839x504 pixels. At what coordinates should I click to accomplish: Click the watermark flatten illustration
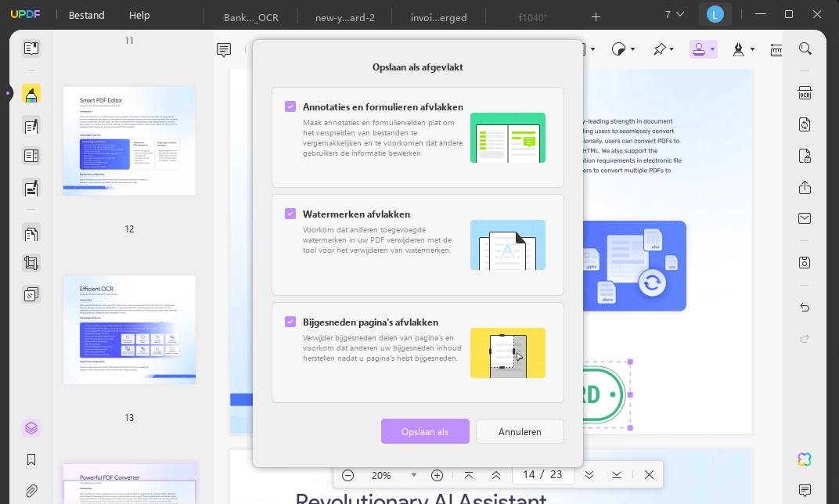(508, 245)
